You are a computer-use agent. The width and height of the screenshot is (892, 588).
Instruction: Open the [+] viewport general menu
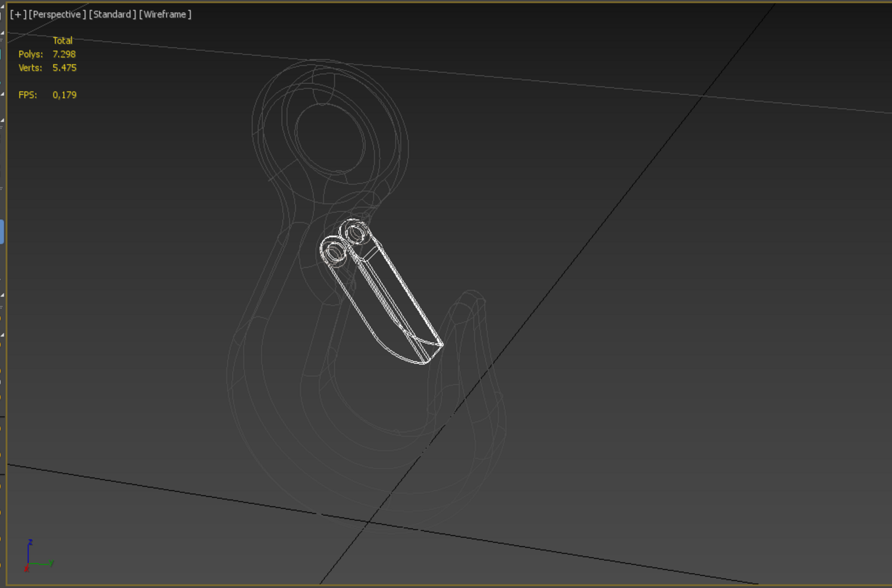tap(18, 14)
